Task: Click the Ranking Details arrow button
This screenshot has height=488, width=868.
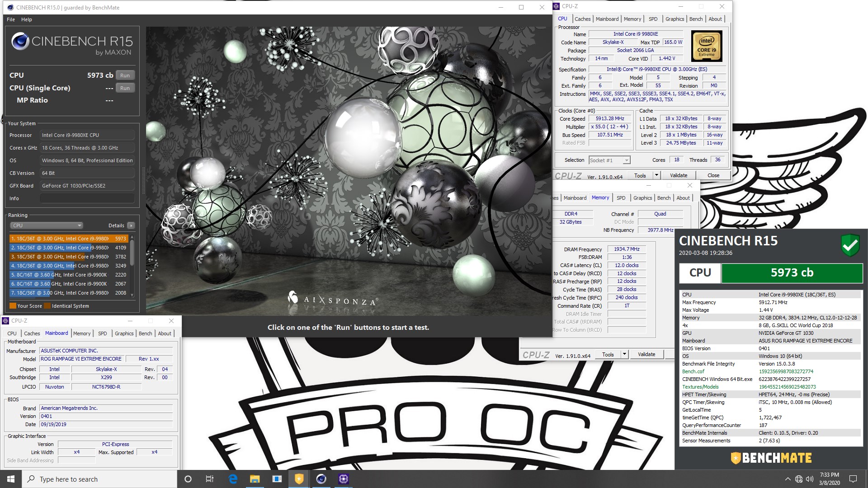Action: [131, 225]
